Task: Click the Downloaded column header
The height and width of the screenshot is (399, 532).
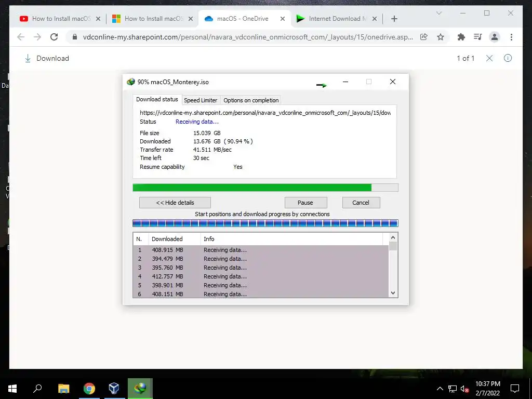Action: tap(175, 239)
